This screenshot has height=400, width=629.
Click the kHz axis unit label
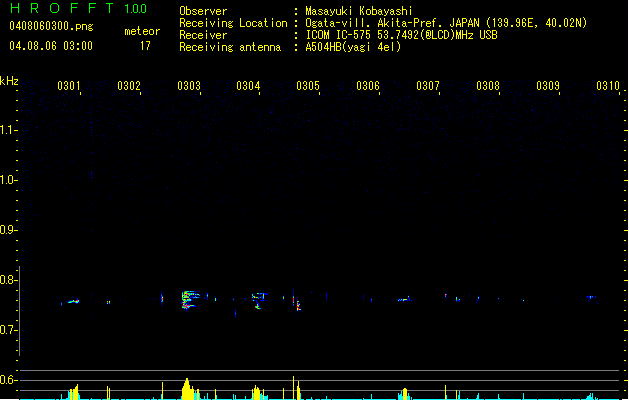(9, 81)
